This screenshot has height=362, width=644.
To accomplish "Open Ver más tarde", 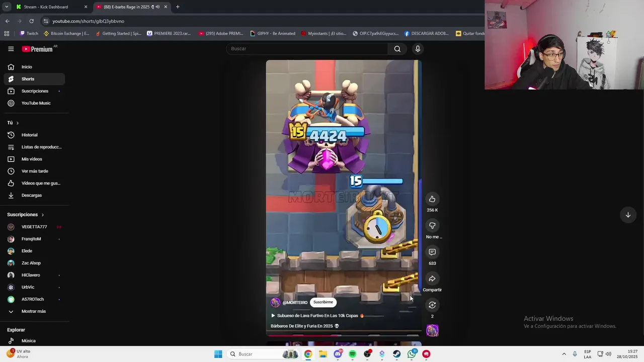I will coord(34,171).
